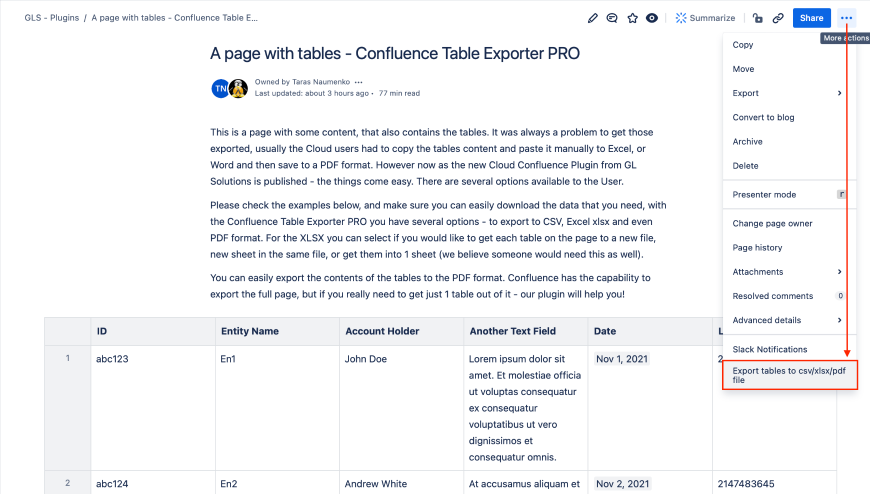Star this page as a favorite

point(632,18)
